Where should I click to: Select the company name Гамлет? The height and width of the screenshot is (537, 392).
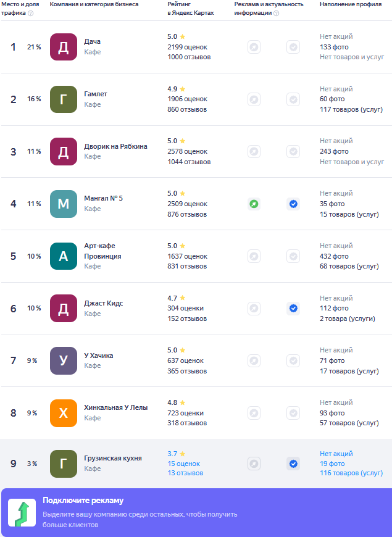coord(96,94)
